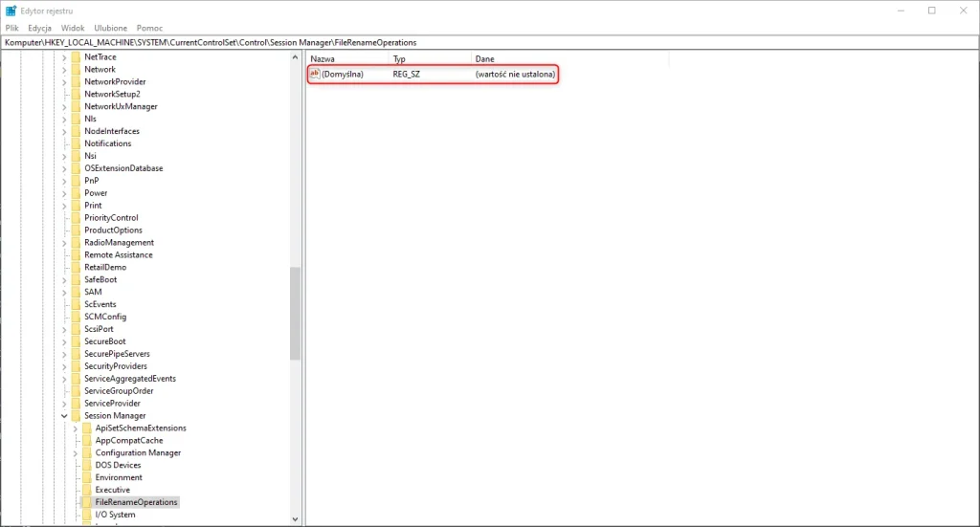Click the SCMConfig folder icon
Image resolution: width=980 pixels, height=527 pixels.
coord(76,317)
